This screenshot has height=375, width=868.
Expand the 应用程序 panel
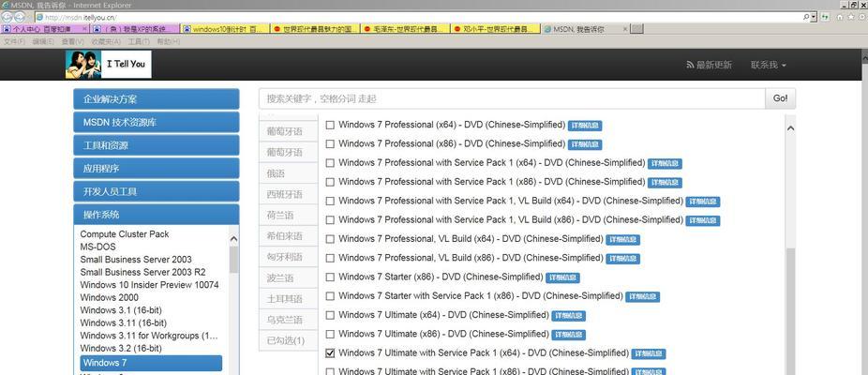[x=157, y=168]
